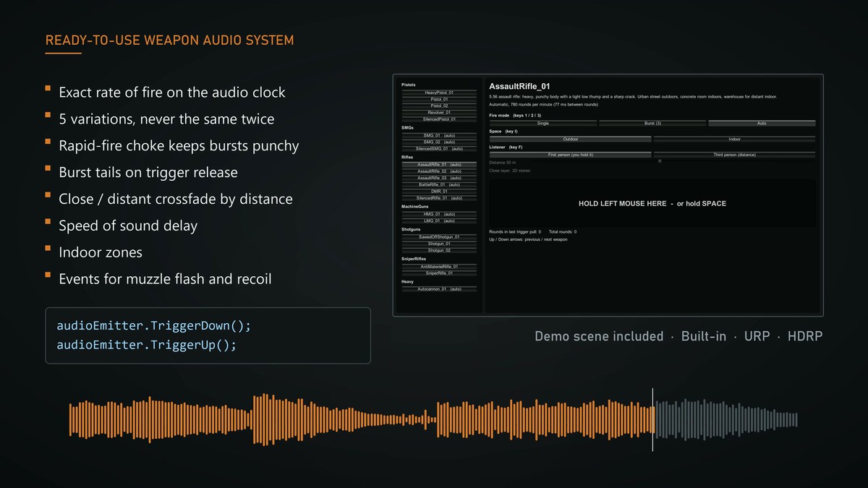Screen dimensions: 868x488
Task: Click the audioEmitter.TriggerUp(); code line
Action: click(x=147, y=345)
